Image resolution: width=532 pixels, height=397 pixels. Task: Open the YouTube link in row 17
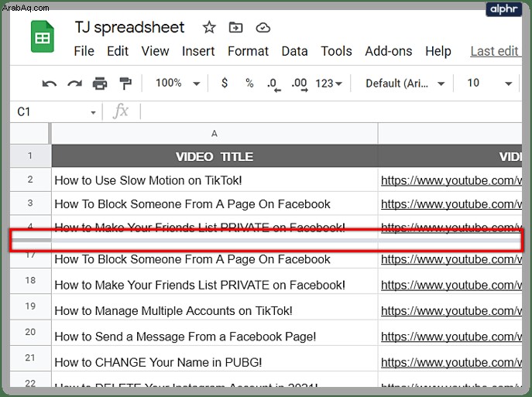click(451, 259)
